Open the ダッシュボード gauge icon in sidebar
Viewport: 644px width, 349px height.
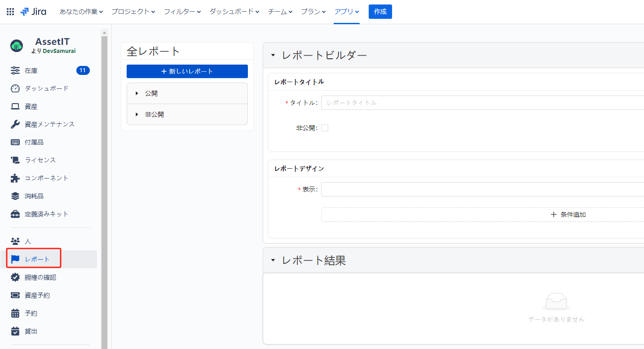coord(15,88)
